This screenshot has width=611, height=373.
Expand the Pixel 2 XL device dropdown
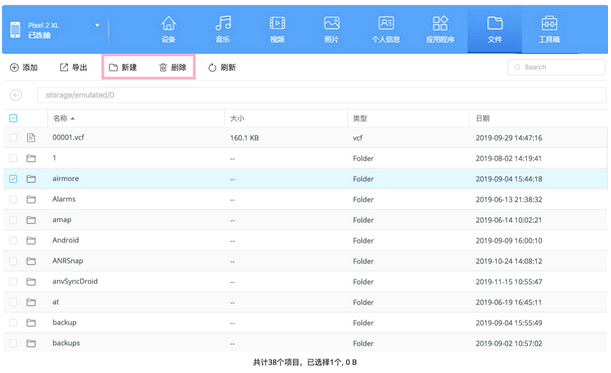click(x=97, y=25)
